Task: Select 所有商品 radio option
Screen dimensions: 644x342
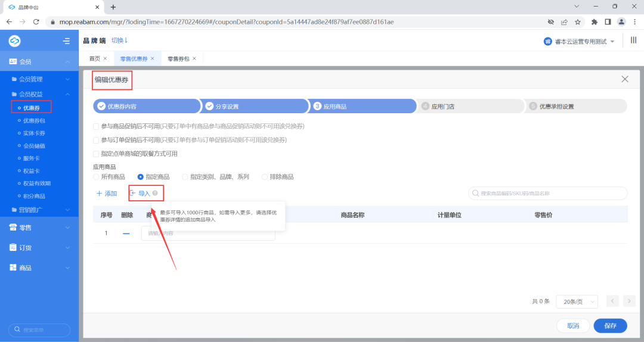Action: [x=96, y=177]
